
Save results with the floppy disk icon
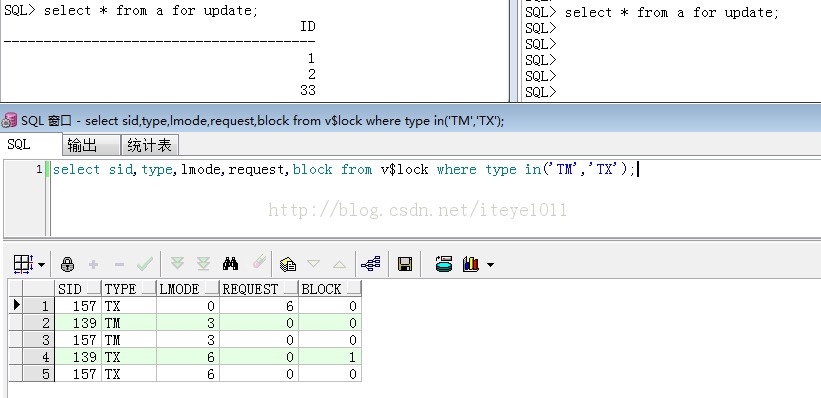point(405,264)
